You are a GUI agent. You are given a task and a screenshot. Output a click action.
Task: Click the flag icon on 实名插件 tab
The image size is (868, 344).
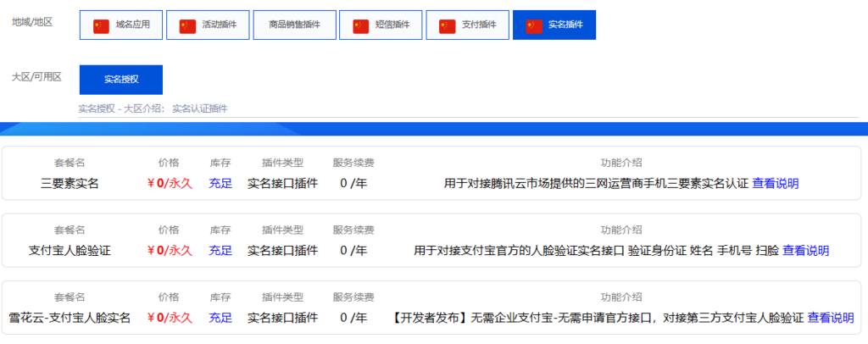pyautogui.click(x=534, y=25)
